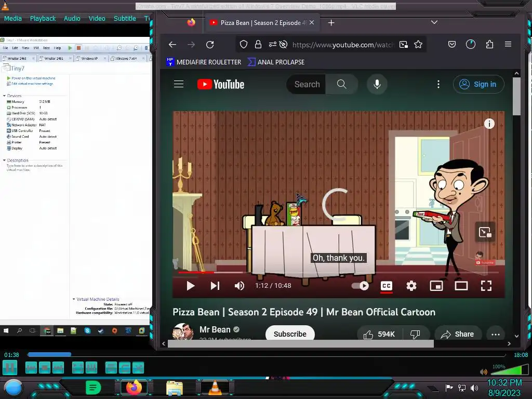Open a new Firefox tab
The width and height of the screenshot is (532, 399).
pyautogui.click(x=331, y=23)
